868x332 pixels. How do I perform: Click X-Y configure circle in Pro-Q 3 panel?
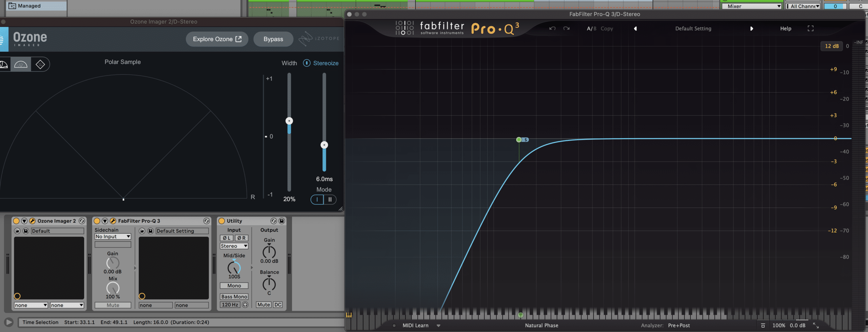[142, 296]
